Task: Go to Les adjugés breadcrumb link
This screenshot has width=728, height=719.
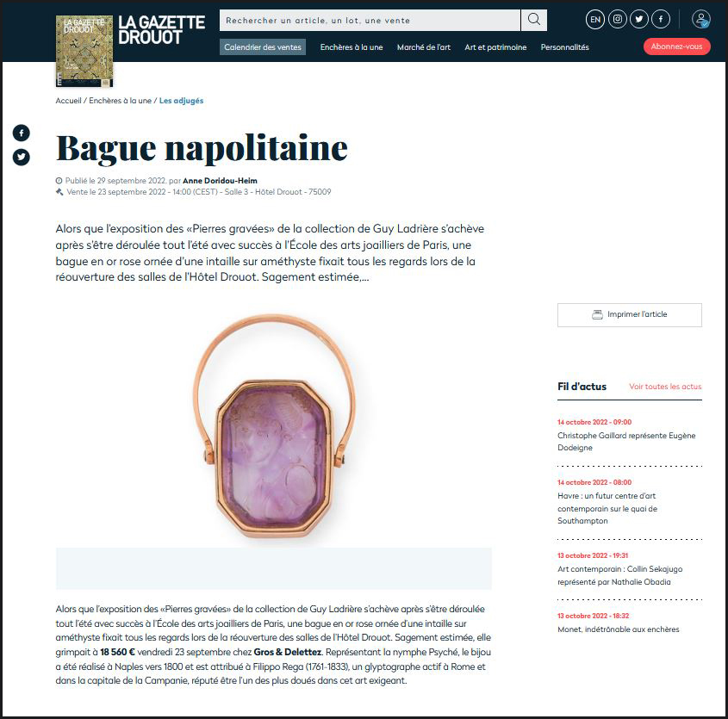Action: pos(181,101)
